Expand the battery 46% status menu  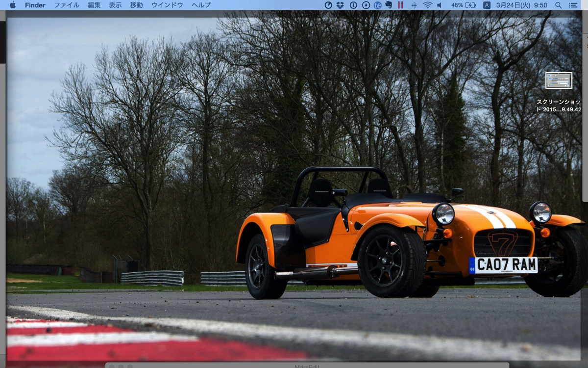[x=463, y=5]
